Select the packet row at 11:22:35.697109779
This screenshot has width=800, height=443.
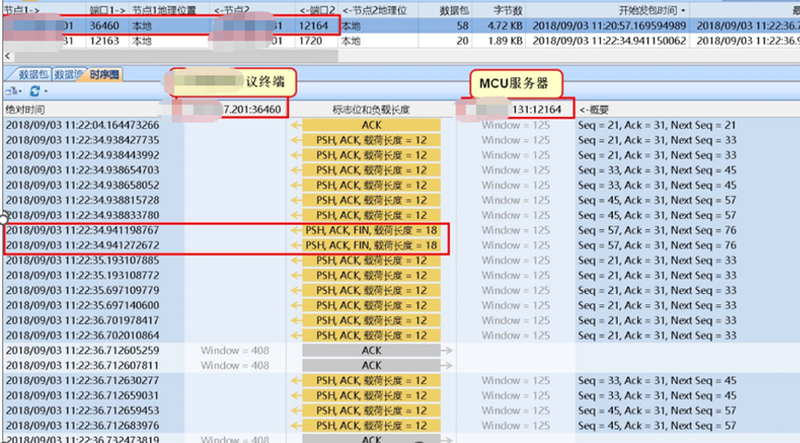(x=400, y=290)
